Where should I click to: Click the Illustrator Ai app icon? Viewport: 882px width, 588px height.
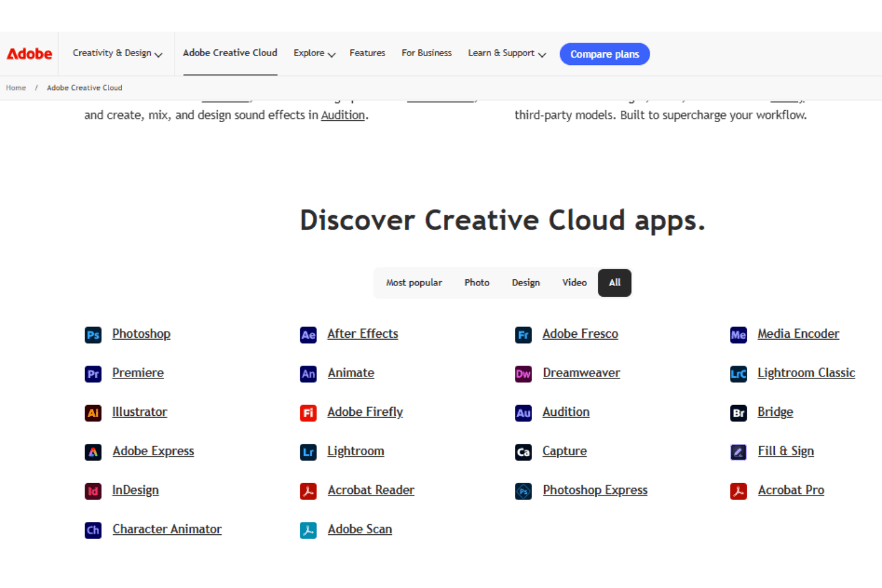click(x=93, y=413)
